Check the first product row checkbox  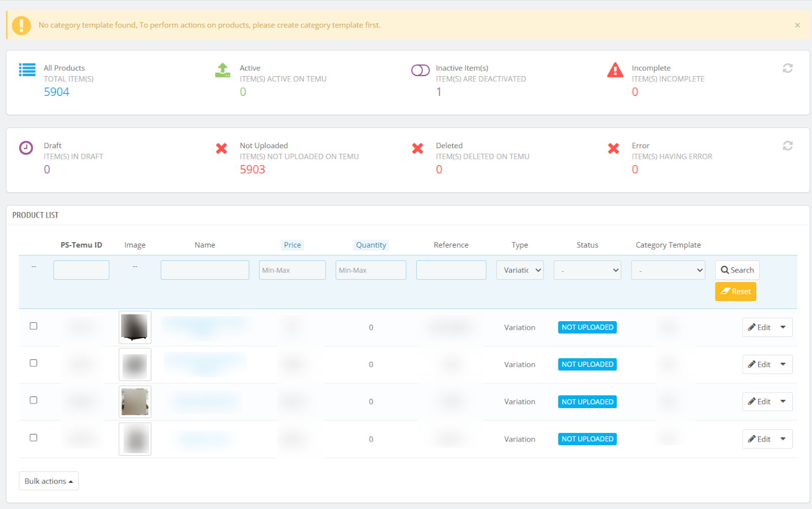(33, 326)
